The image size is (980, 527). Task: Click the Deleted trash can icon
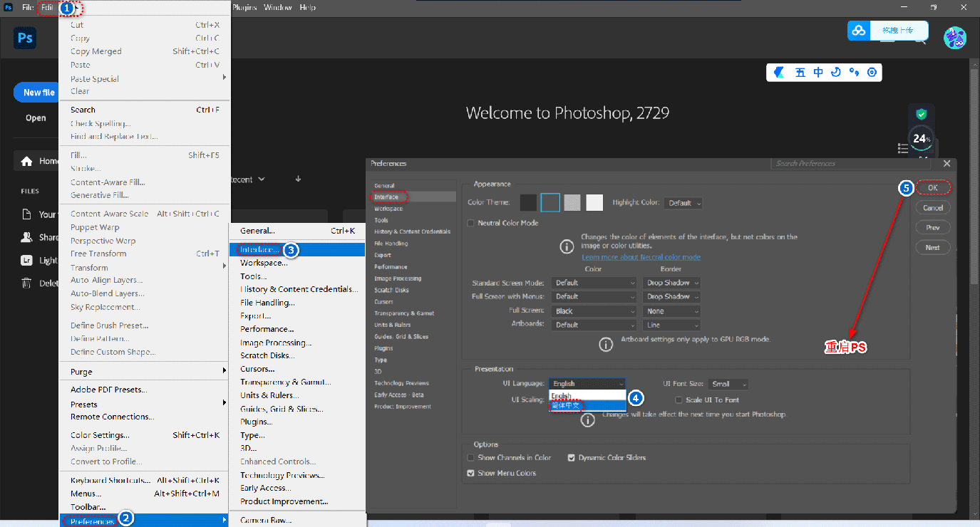pyautogui.click(x=27, y=283)
